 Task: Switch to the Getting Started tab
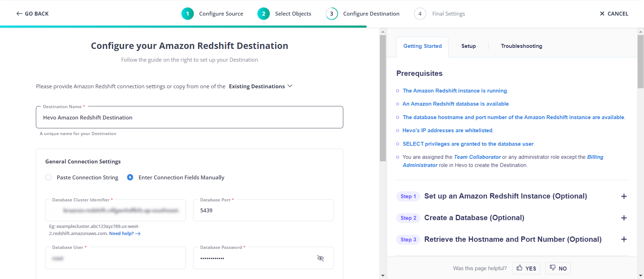[422, 46]
